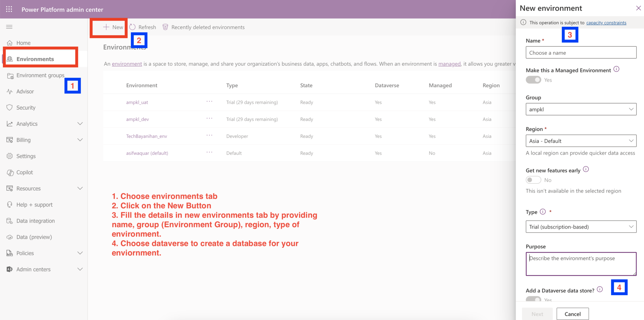Enable Get new features early
Screen dimensions: 644x320
[533, 180]
